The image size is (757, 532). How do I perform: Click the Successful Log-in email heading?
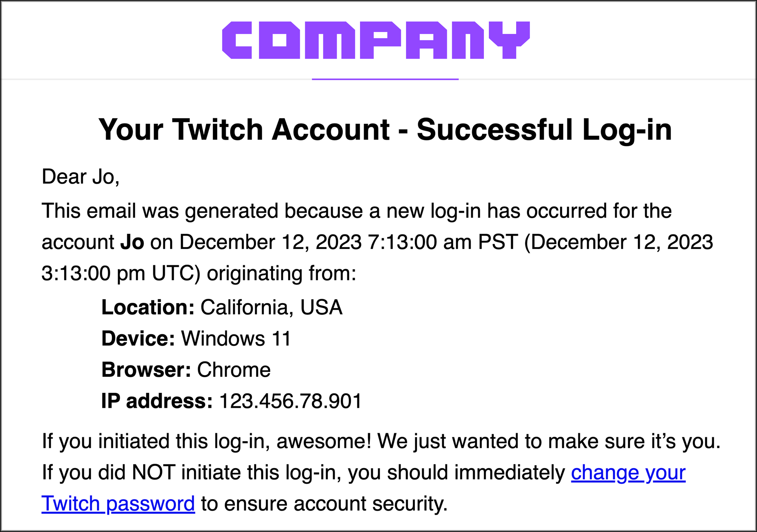pos(385,130)
